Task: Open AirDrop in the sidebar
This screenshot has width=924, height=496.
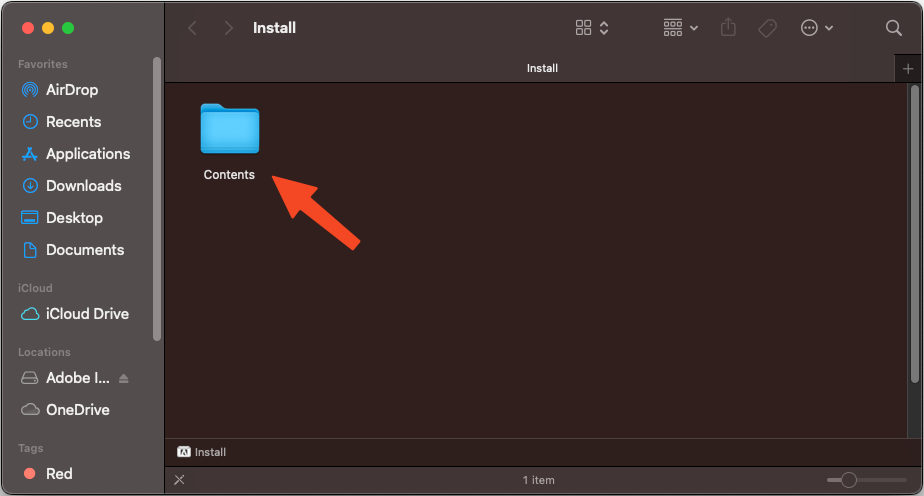Action: [72, 90]
